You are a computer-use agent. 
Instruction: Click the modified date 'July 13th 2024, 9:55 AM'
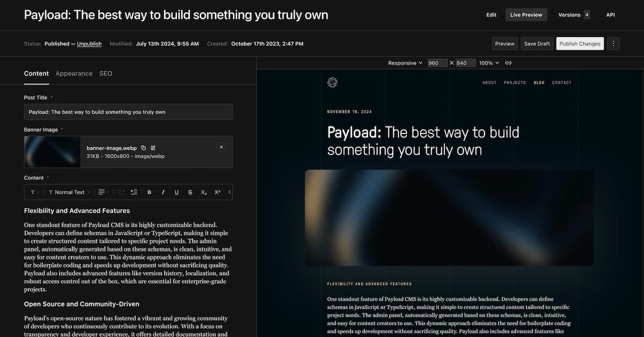point(167,44)
